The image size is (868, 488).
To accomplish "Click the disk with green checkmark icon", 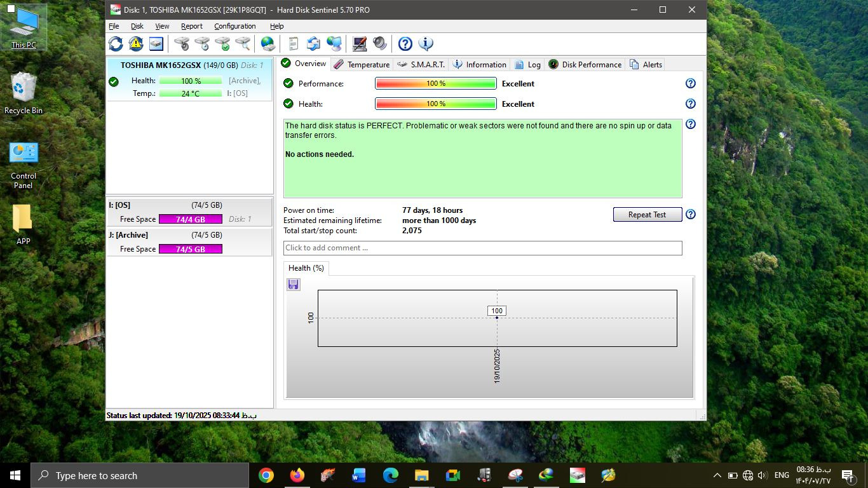I will click(222, 44).
